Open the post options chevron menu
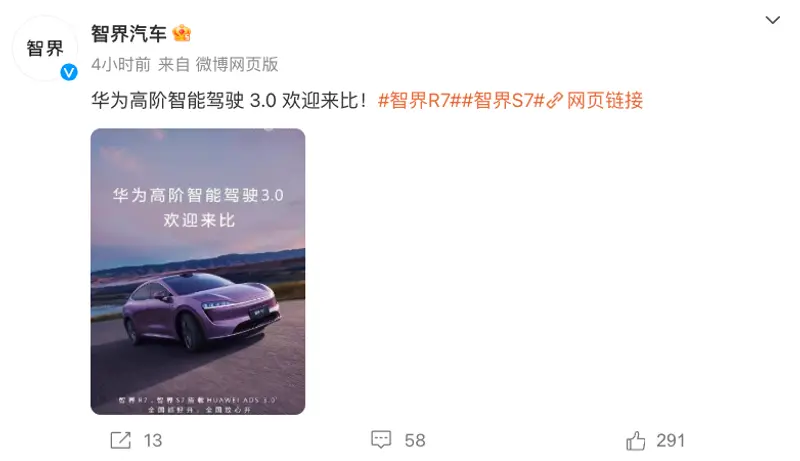Image resolution: width=800 pixels, height=461 pixels. pyautogui.click(x=772, y=20)
